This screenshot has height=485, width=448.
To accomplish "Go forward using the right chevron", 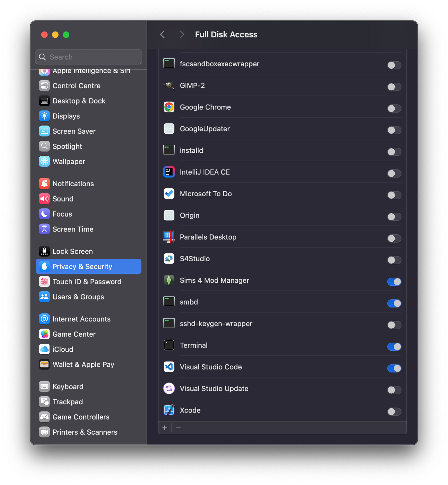I will [182, 34].
